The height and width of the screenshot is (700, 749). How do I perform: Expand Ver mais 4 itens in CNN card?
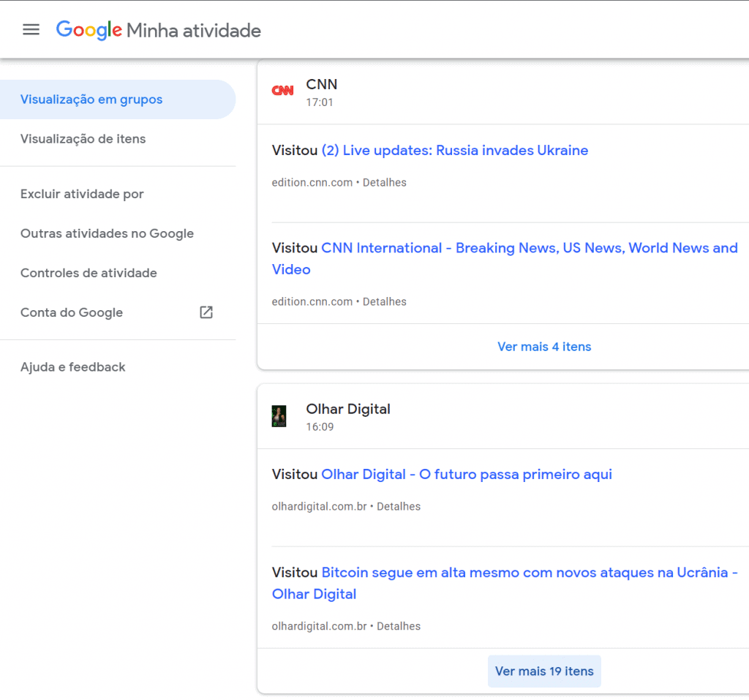pyautogui.click(x=544, y=347)
